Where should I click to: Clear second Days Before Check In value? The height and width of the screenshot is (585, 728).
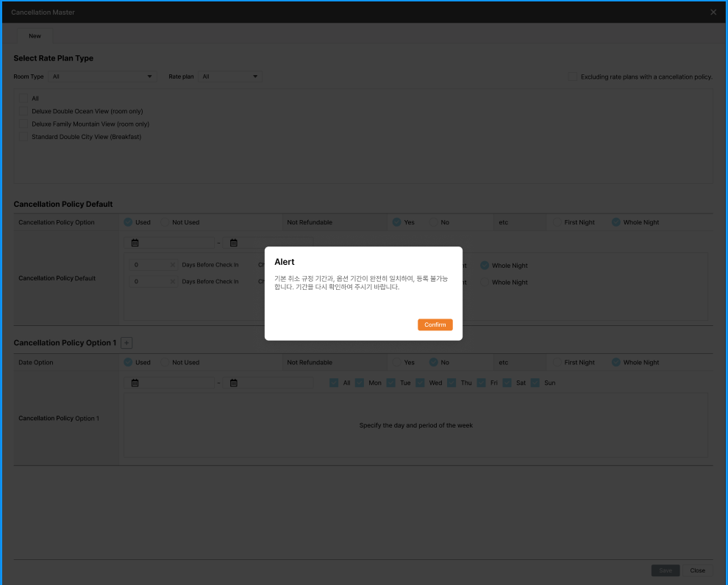(172, 282)
